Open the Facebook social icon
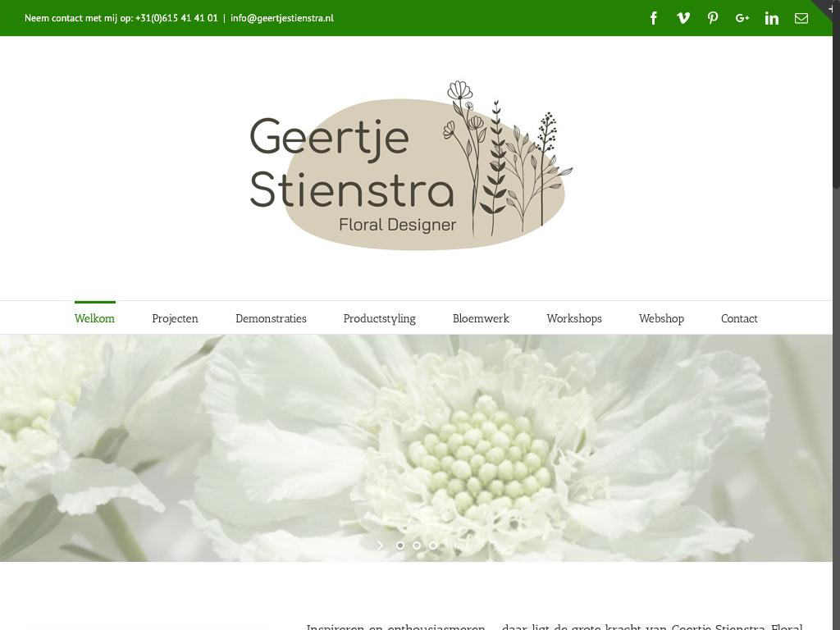The width and height of the screenshot is (840, 630). coord(654,18)
